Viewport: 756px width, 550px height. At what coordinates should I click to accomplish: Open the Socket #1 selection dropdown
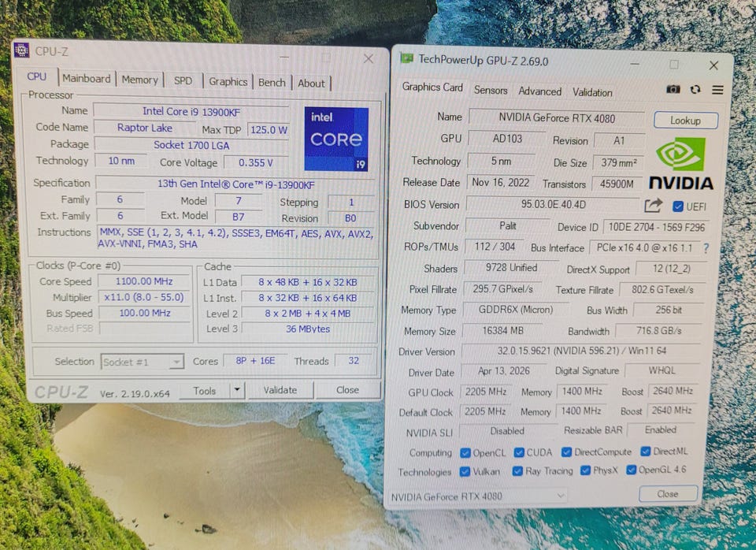point(143,362)
